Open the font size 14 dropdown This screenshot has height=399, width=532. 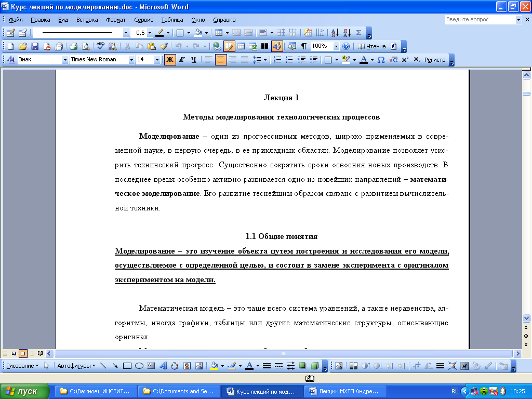157,60
